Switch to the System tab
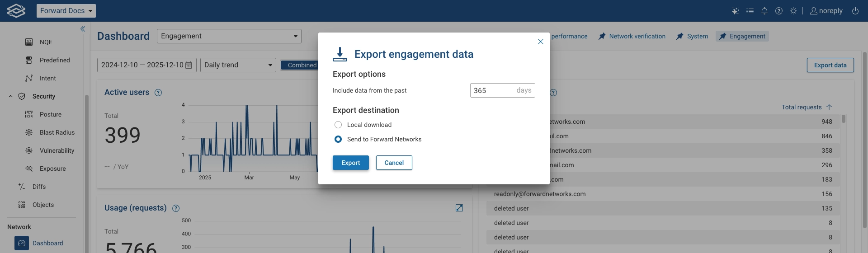 pos(692,36)
